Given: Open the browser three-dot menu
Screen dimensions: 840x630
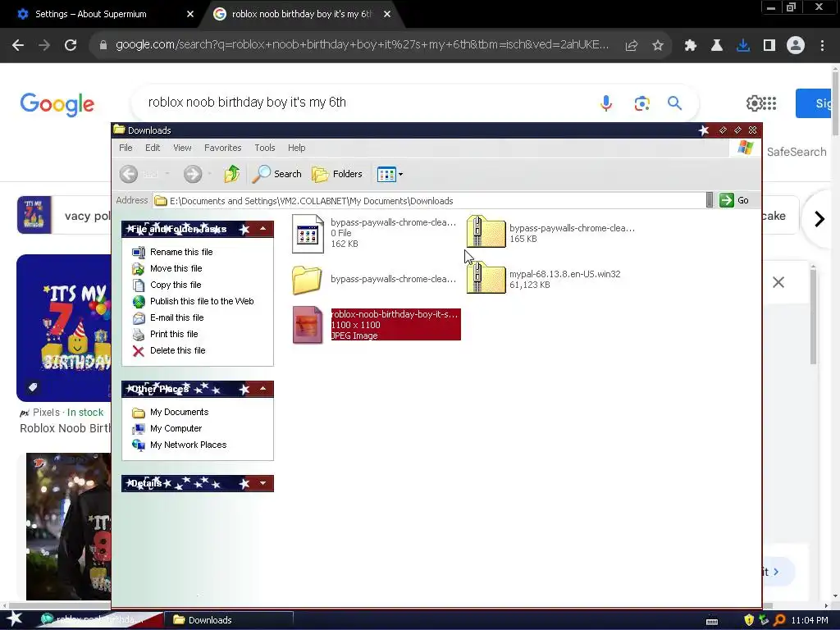Looking at the screenshot, I should [x=822, y=46].
